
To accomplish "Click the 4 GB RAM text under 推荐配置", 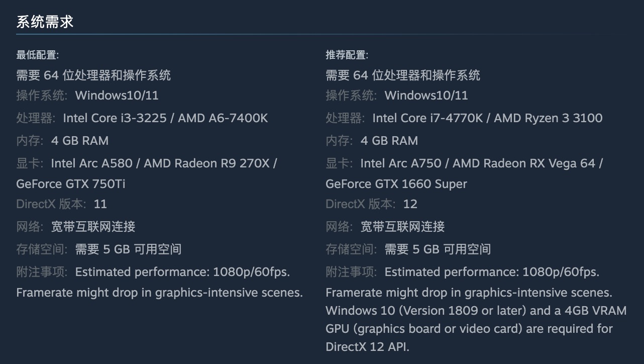I will pos(389,141).
